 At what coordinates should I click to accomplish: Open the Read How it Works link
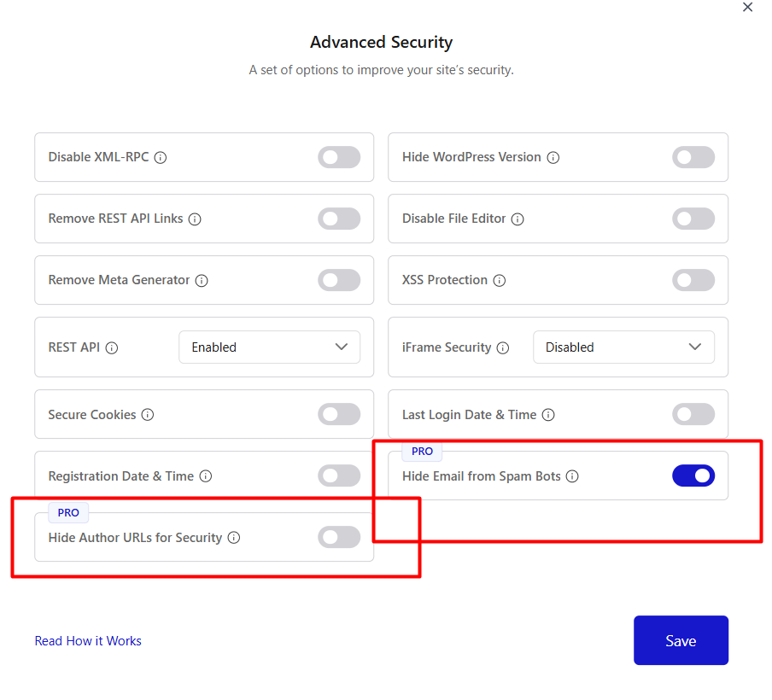(88, 641)
